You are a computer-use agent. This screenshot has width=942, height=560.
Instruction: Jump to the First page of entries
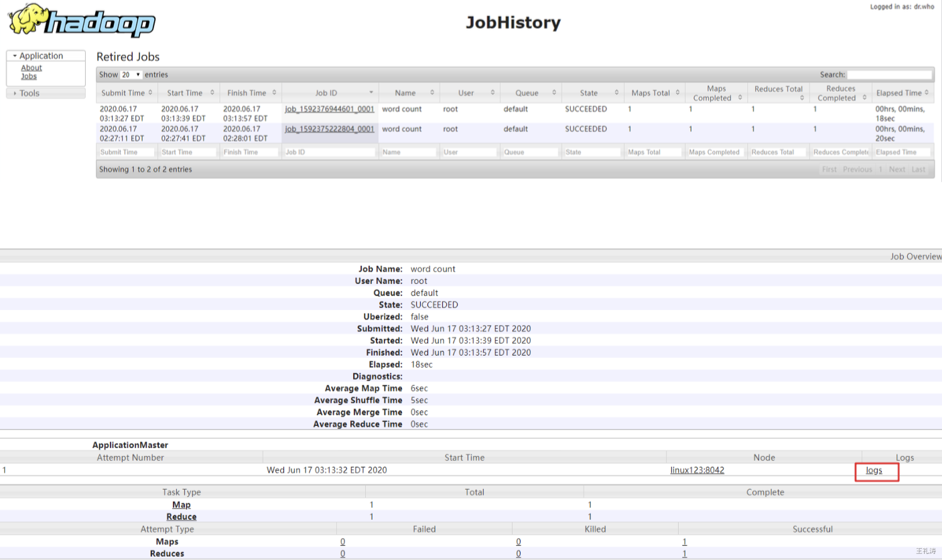[x=829, y=169]
